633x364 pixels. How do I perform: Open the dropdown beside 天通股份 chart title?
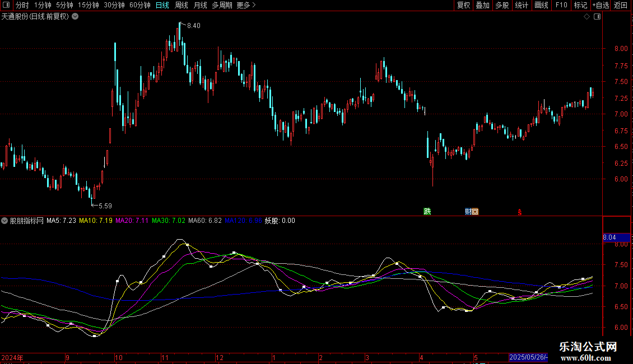click(75, 17)
